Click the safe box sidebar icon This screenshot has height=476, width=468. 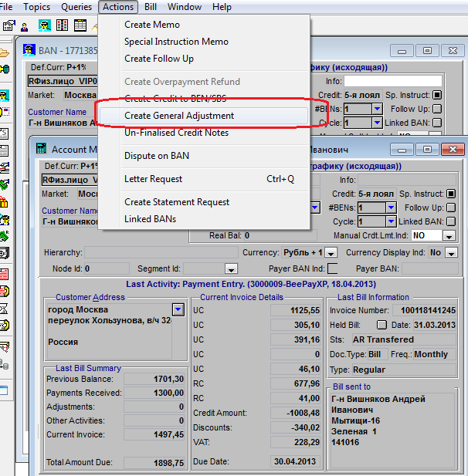[x=5, y=252]
